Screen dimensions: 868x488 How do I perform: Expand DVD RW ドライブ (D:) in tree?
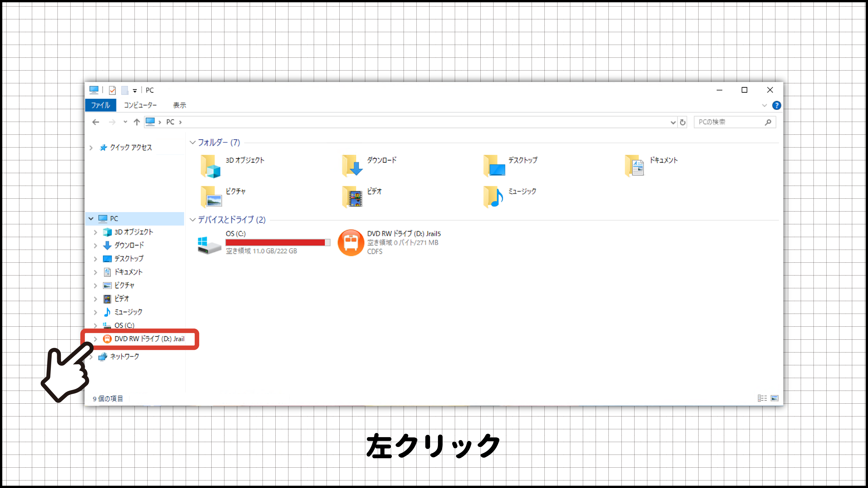coord(95,339)
